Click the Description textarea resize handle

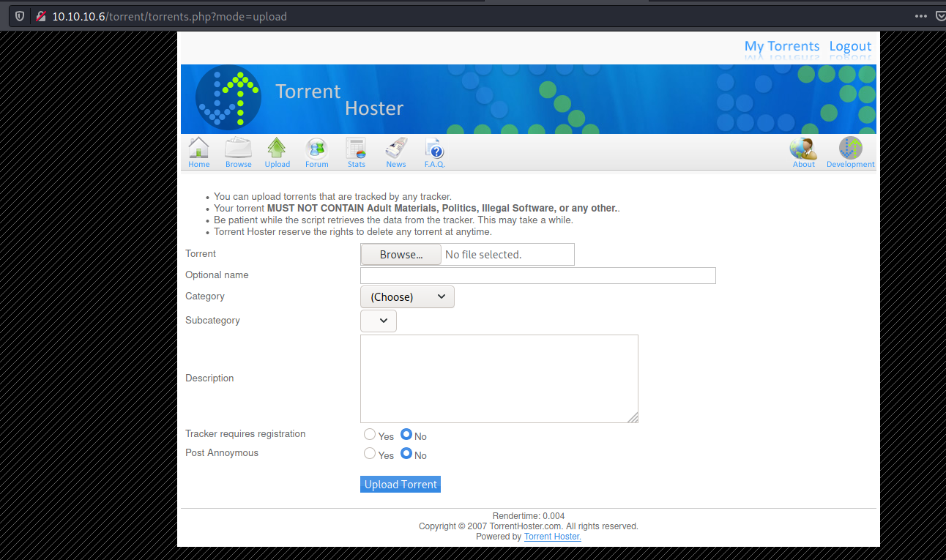pos(633,417)
